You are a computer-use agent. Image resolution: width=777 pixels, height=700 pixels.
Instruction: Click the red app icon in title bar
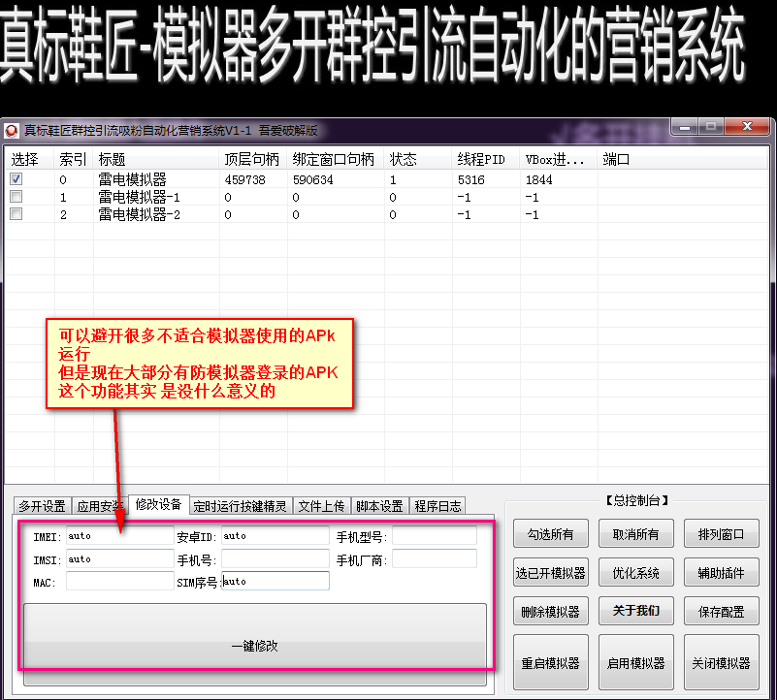click(x=12, y=131)
